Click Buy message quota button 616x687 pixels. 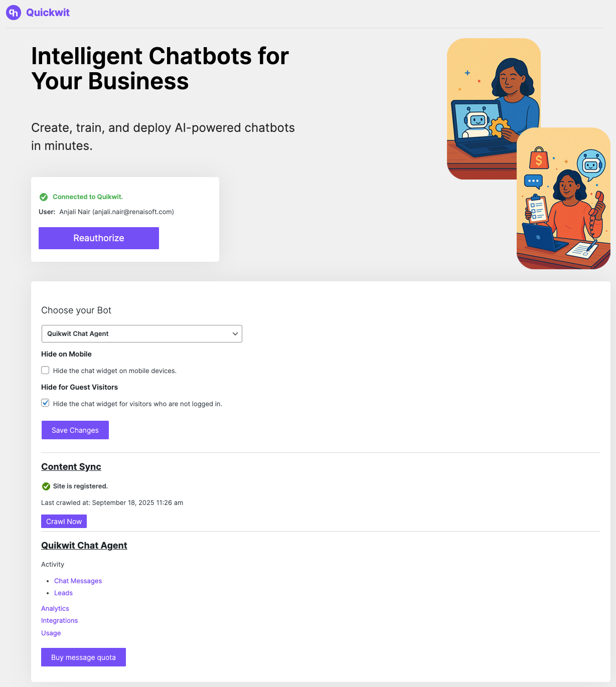[x=83, y=657]
